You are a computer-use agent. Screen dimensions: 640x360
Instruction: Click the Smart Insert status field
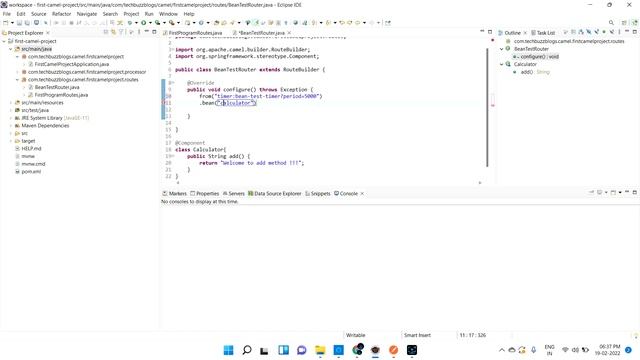[417, 335]
